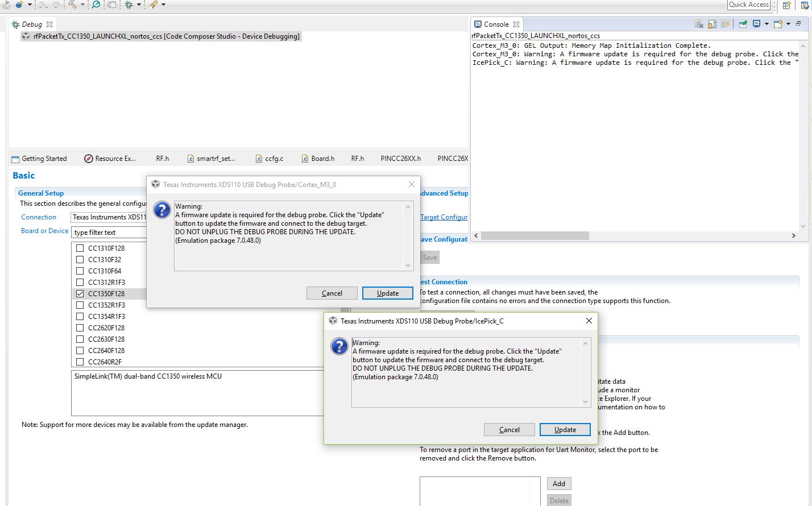The height and width of the screenshot is (506, 812).
Task: Check the CC2640R2F device checkbox
Action: [x=80, y=362]
